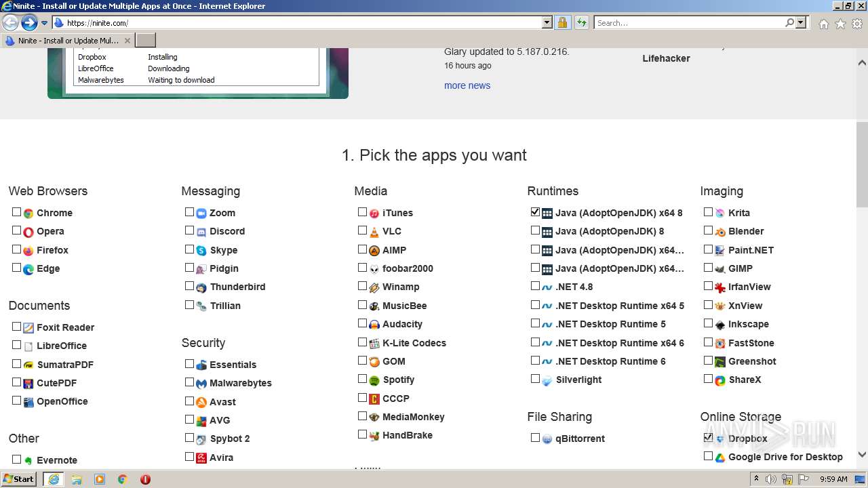This screenshot has height=488, width=868.
Task: Select the Ninite browser tab
Action: pyautogui.click(x=68, y=41)
